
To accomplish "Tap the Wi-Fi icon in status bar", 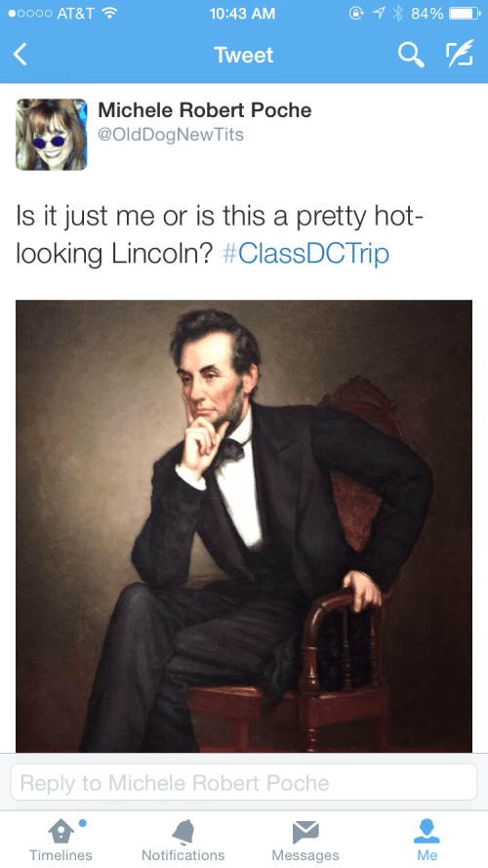I will click(110, 14).
